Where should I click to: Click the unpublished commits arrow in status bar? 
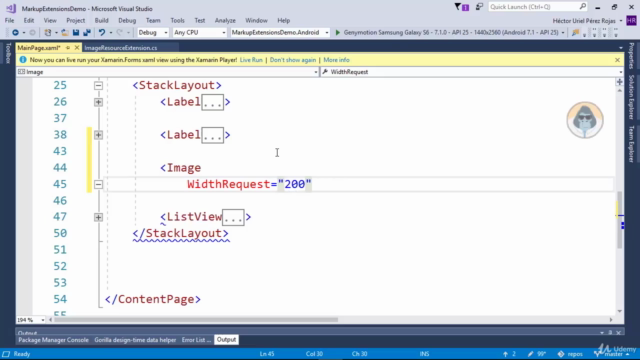[505, 354]
